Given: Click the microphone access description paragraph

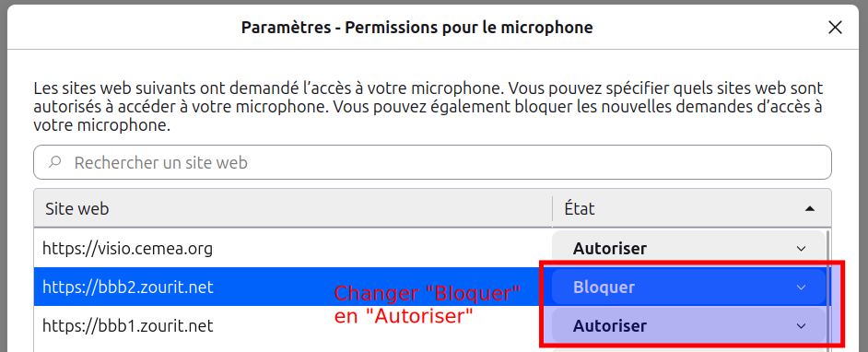Looking at the screenshot, I should 428,107.
